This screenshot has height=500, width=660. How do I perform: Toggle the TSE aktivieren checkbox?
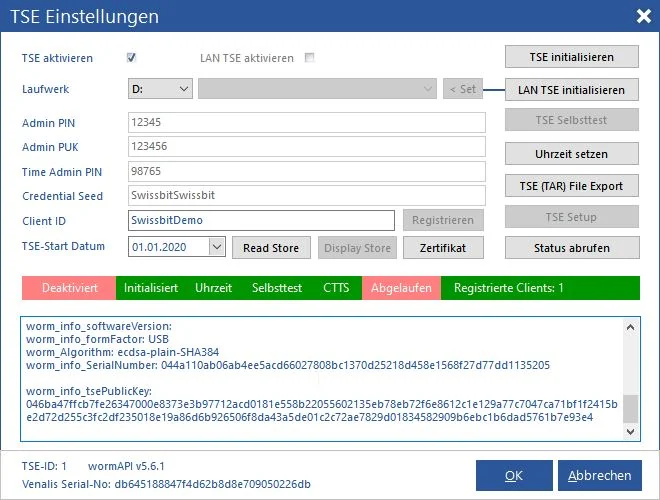(x=131, y=57)
